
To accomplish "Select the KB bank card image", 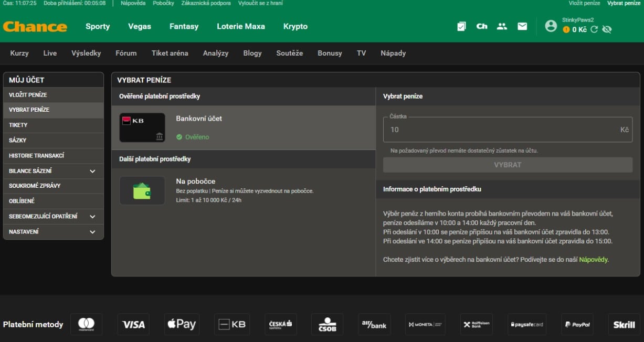I will click(x=142, y=127).
